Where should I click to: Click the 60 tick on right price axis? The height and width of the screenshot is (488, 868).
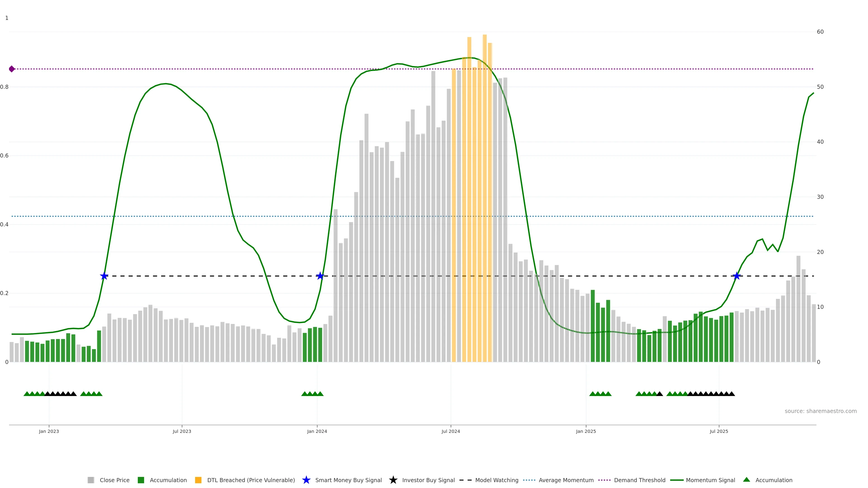point(820,32)
